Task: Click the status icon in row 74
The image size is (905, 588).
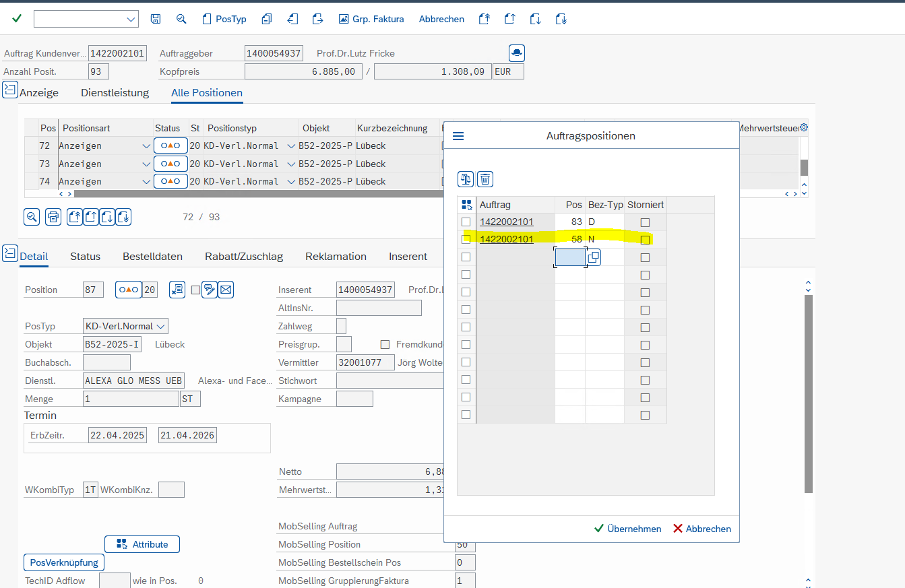Action: click(x=170, y=181)
